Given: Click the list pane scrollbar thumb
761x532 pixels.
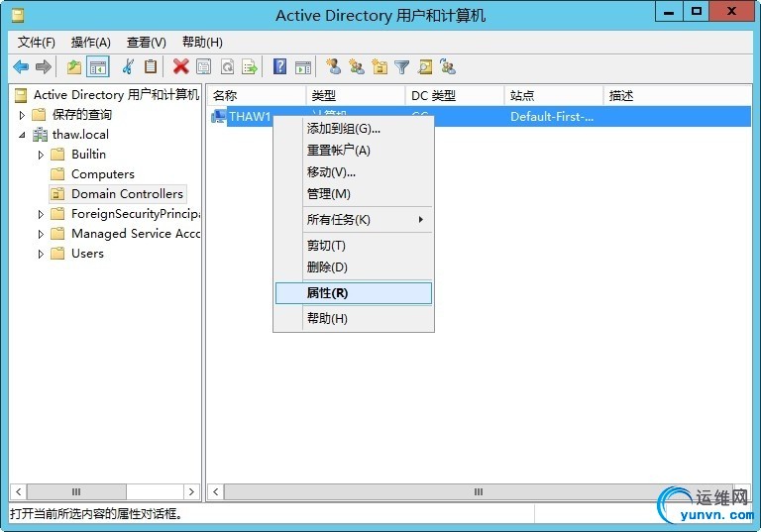Looking at the screenshot, I should (478, 491).
